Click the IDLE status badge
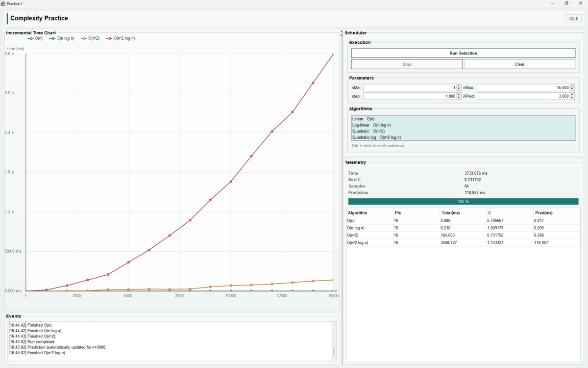This screenshot has height=368, width=588. (573, 19)
